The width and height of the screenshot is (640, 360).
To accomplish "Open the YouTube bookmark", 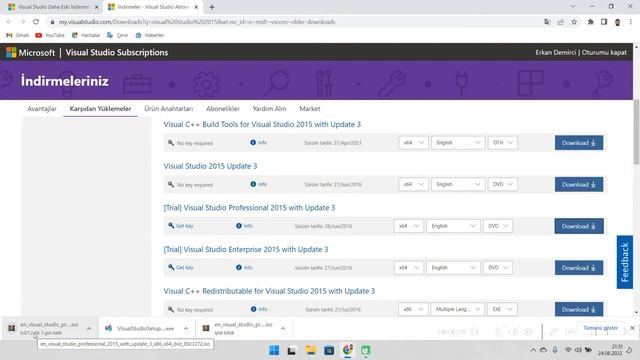I will [x=50, y=35].
